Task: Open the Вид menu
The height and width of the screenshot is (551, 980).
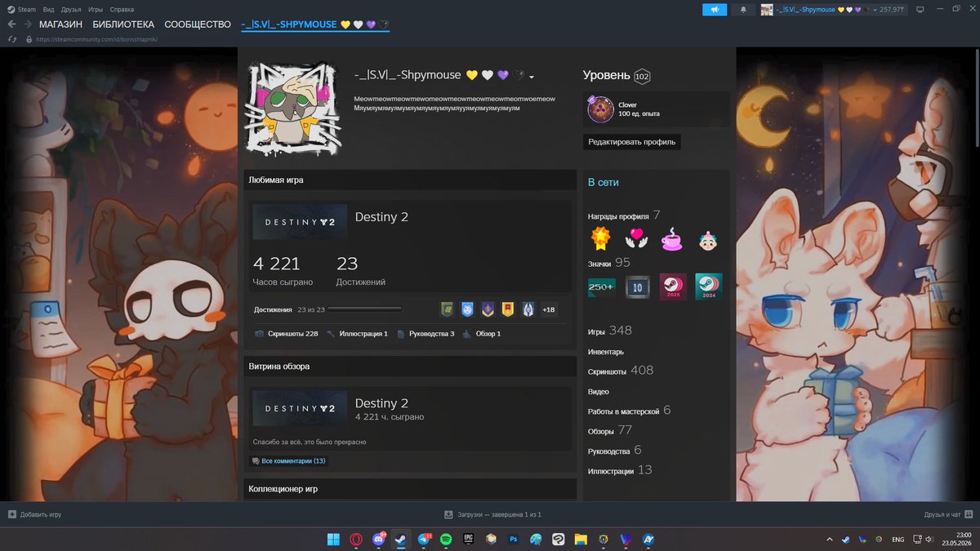Action: point(49,9)
